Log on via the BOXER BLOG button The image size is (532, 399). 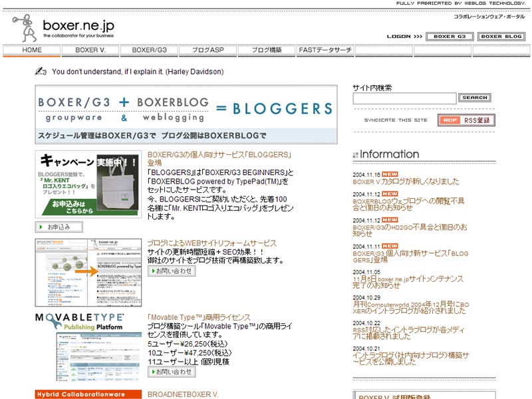[501, 37]
